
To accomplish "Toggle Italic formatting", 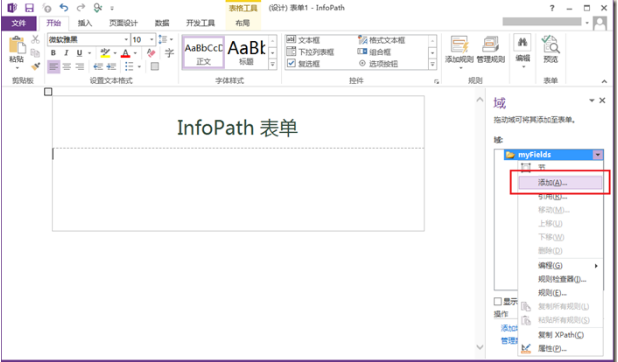I will 66,53.
